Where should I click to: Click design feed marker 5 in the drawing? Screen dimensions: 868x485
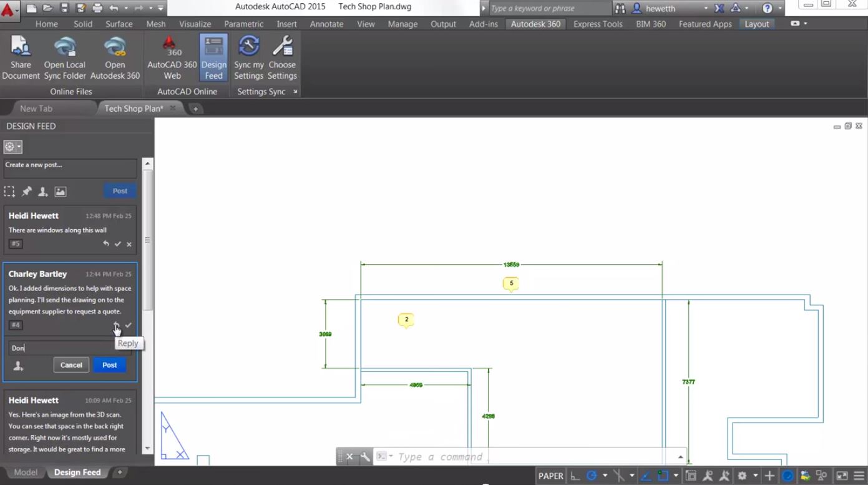coord(511,283)
